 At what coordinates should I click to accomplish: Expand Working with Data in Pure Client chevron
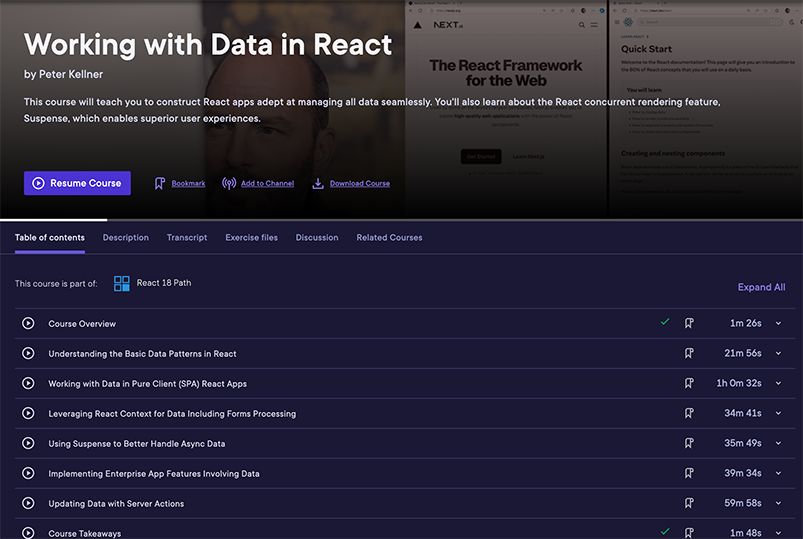click(778, 383)
